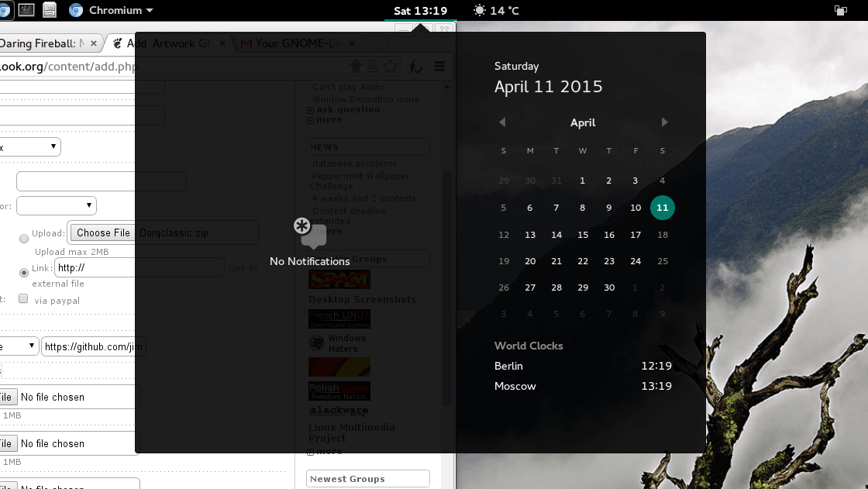Select March 31 in the calendar
Viewport: 868px width, 489px height.
click(x=556, y=181)
